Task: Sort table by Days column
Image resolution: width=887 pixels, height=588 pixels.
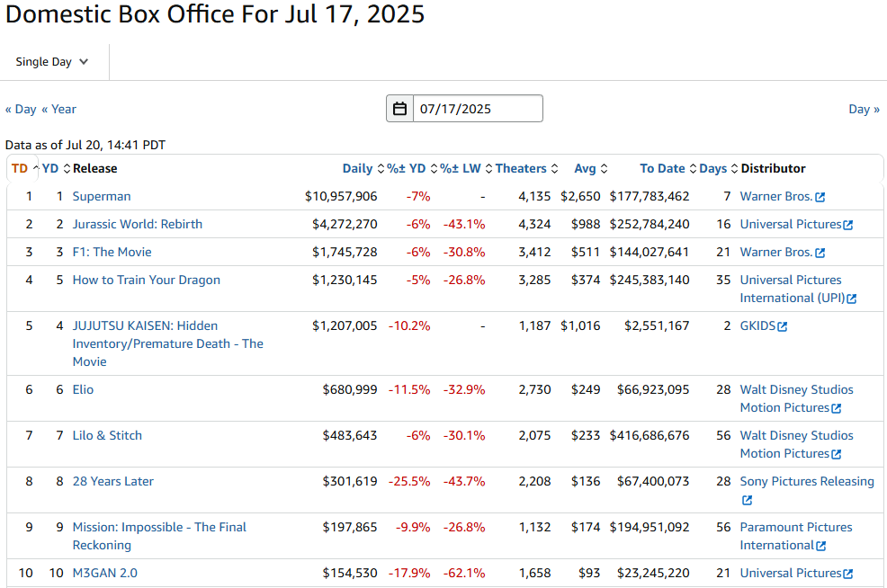Action: tap(719, 168)
